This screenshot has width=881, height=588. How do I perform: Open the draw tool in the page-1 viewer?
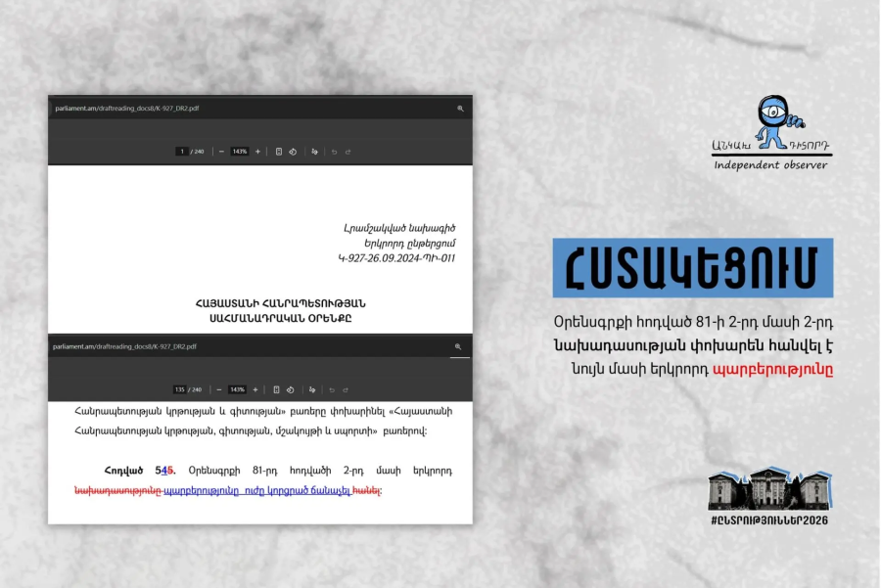click(314, 152)
